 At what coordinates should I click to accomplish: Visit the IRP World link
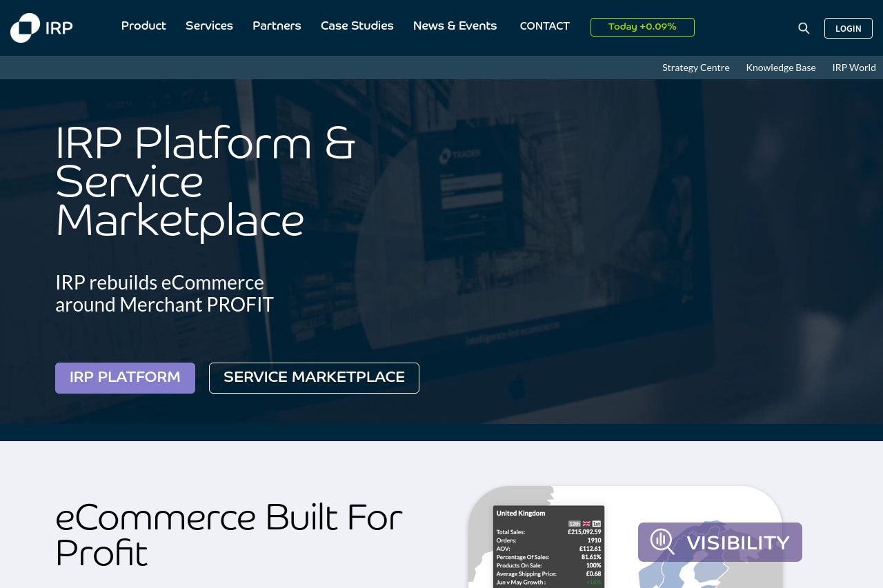click(x=853, y=68)
